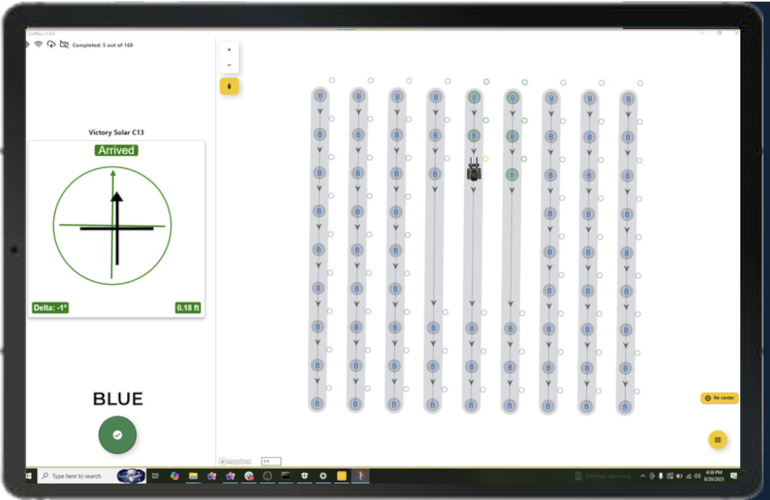
Task: Click the Delta: -1° indicator
Action: click(50, 308)
